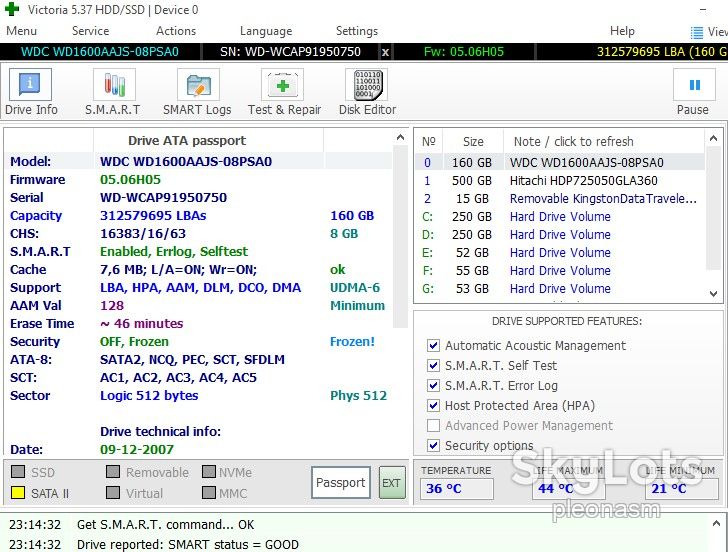Viewport: 728px width, 552px height.
Task: Click the AAM Val '128' value
Action: [112, 305]
